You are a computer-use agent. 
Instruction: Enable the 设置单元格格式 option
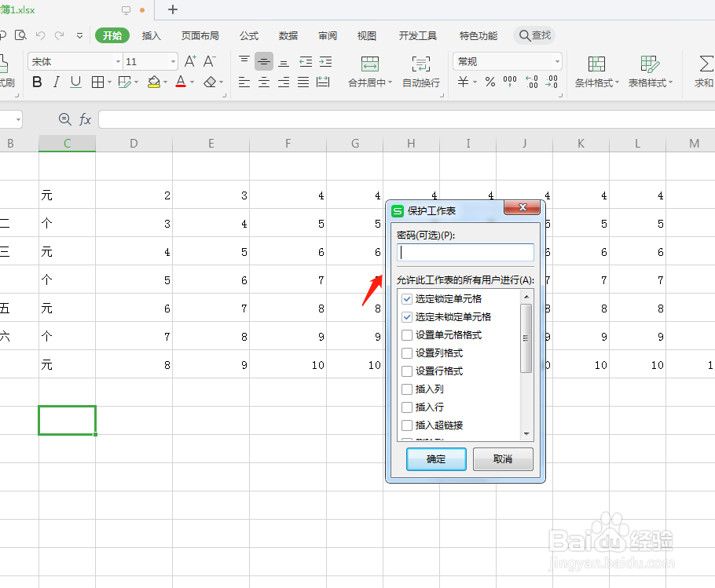[x=407, y=334]
